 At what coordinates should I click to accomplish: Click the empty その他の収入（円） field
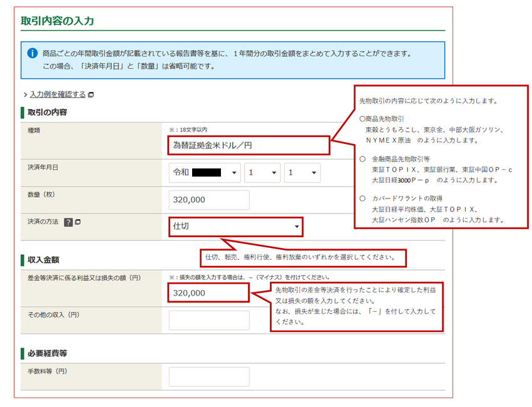click(209, 320)
